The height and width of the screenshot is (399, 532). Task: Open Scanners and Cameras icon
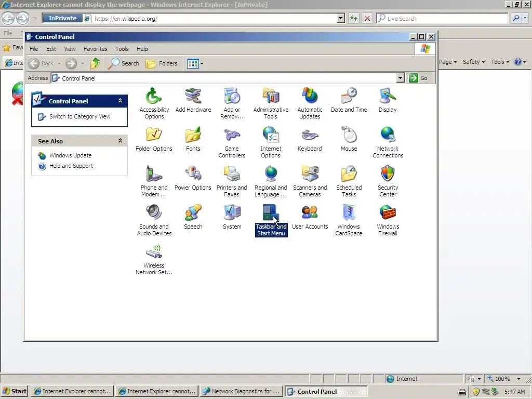click(x=310, y=181)
